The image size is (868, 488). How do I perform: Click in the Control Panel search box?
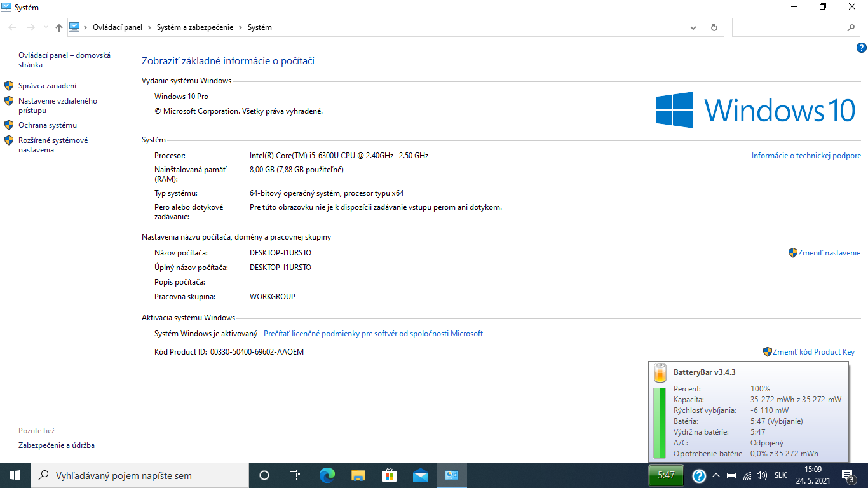coord(788,27)
